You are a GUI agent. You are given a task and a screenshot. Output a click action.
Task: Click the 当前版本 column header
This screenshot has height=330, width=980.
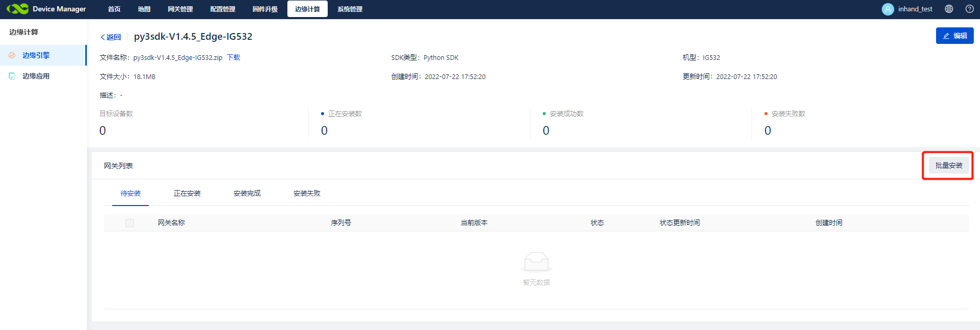tap(474, 223)
